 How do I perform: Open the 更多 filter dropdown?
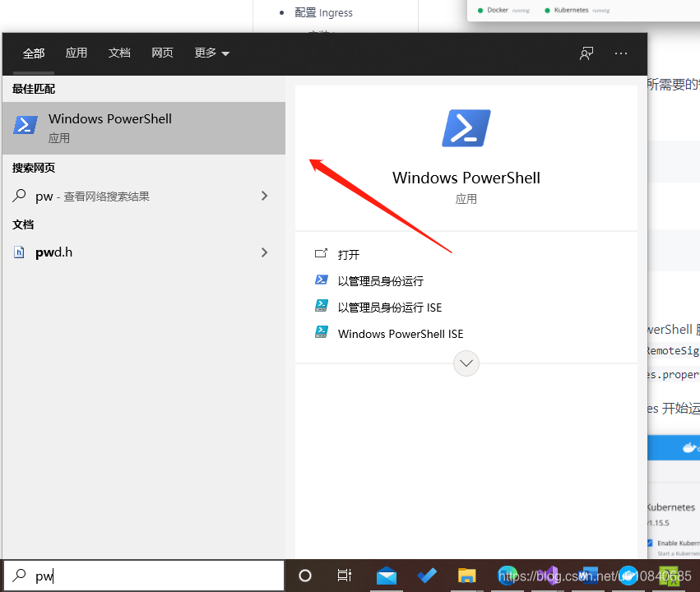211,53
